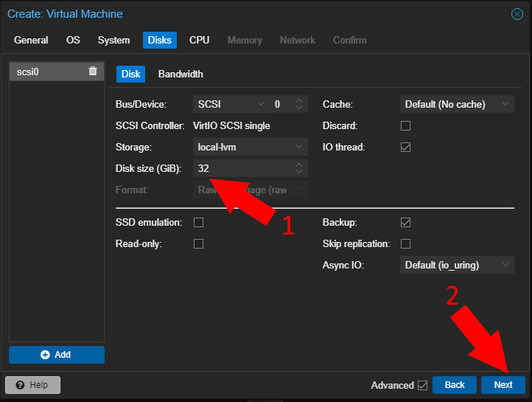Close the Create Virtual Machine dialog
Viewport: 532px width, 402px height.
point(517,14)
